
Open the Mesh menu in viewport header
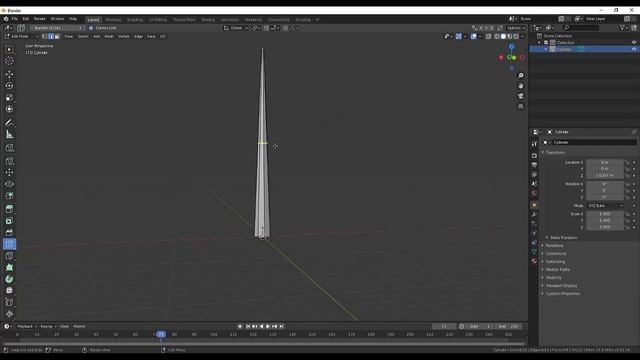pos(109,36)
